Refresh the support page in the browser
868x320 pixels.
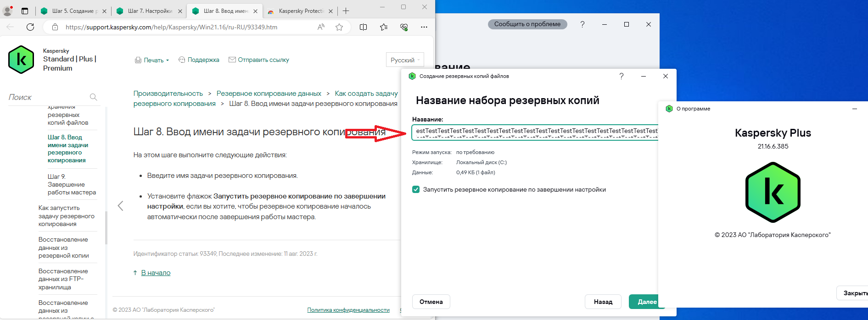[30, 27]
